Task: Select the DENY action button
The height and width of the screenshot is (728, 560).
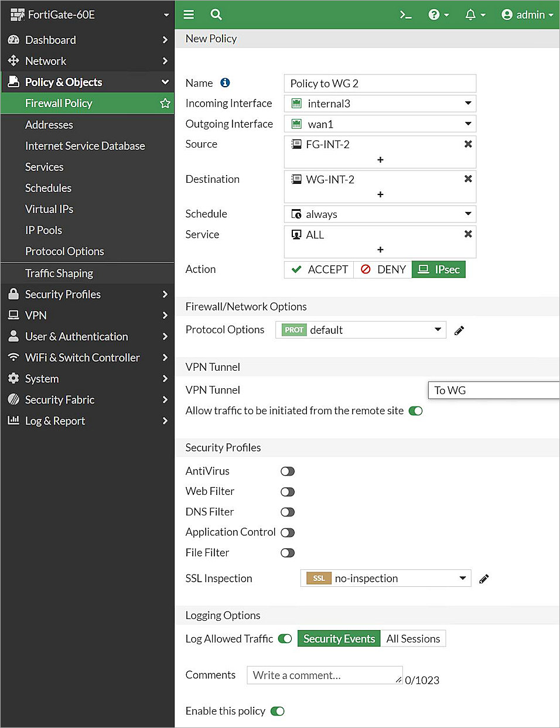Action: point(383,269)
